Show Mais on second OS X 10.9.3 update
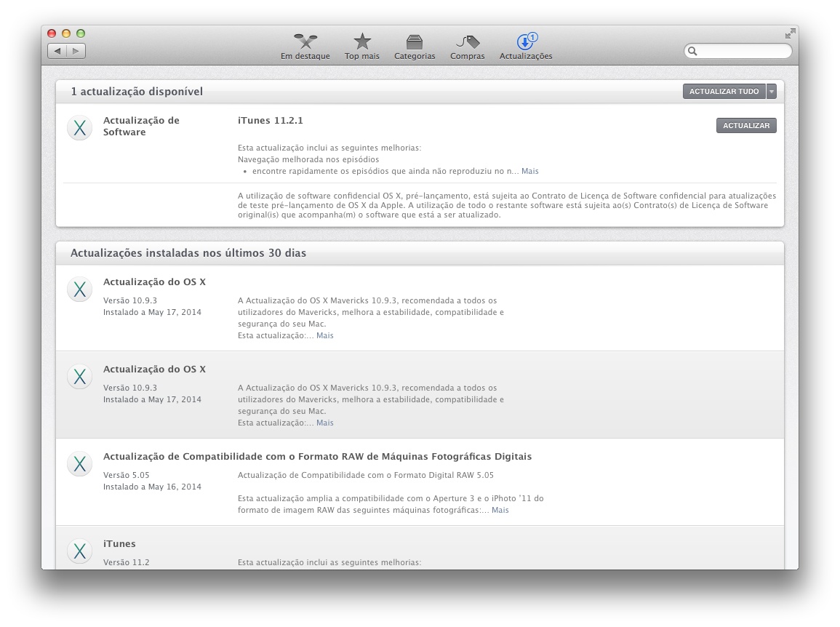The height and width of the screenshot is (627, 840). [x=324, y=423]
